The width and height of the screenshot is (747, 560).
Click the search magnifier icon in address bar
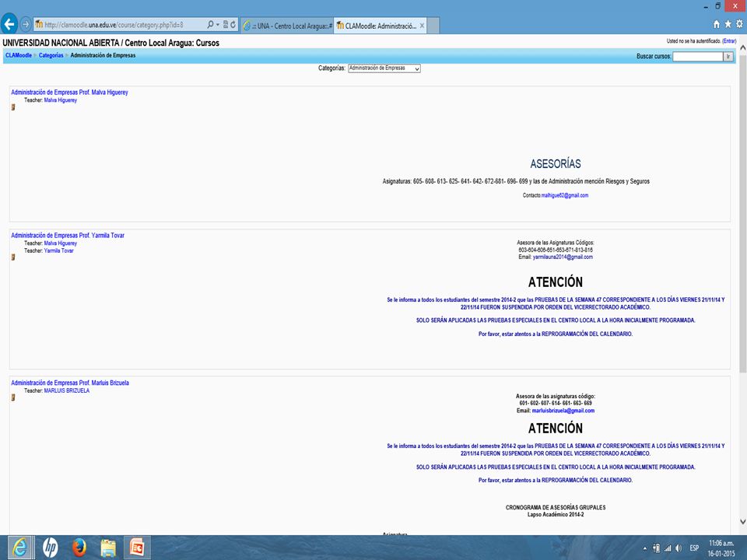pos(210,24)
